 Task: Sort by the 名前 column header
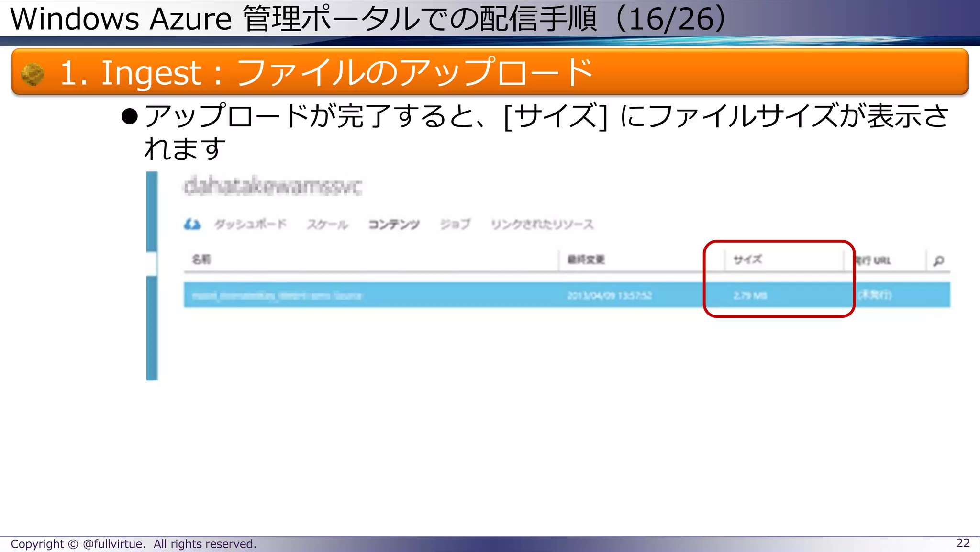click(x=201, y=259)
